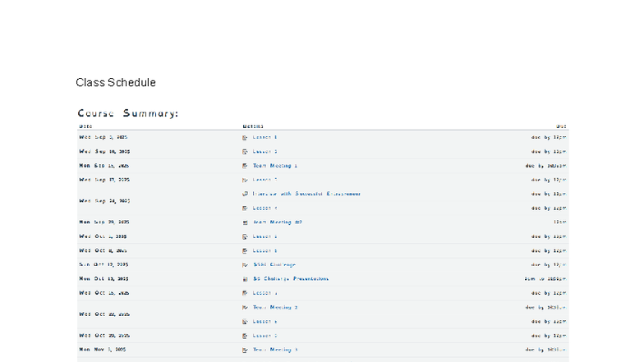This screenshot has height=362, width=644.
Task: Click the icon beside the Oct 12 Challenge item
Action: [x=245, y=265]
